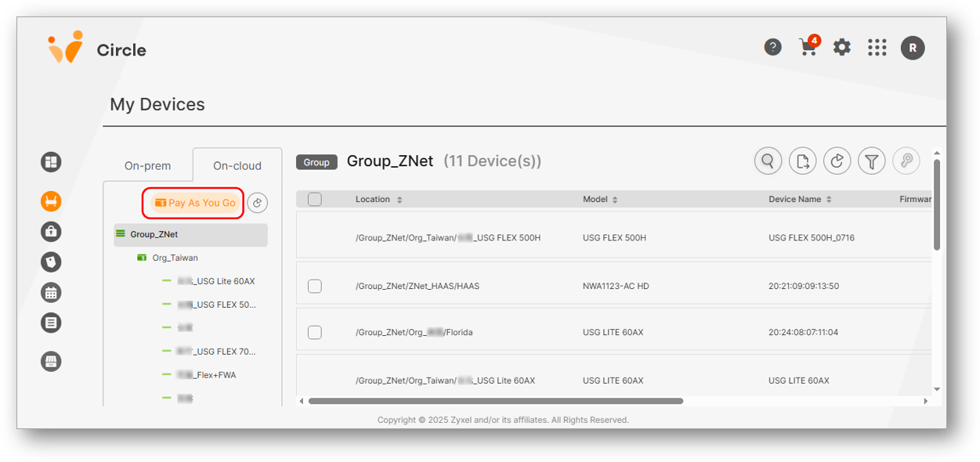Click the green Group_ZNet stack icon
The image size is (980, 462).
click(x=120, y=234)
